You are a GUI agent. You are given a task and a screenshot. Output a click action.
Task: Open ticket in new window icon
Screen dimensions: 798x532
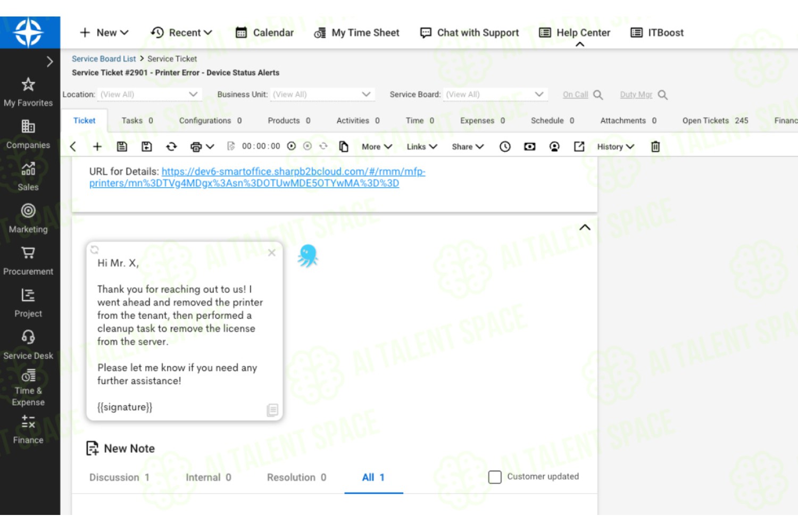tap(579, 146)
